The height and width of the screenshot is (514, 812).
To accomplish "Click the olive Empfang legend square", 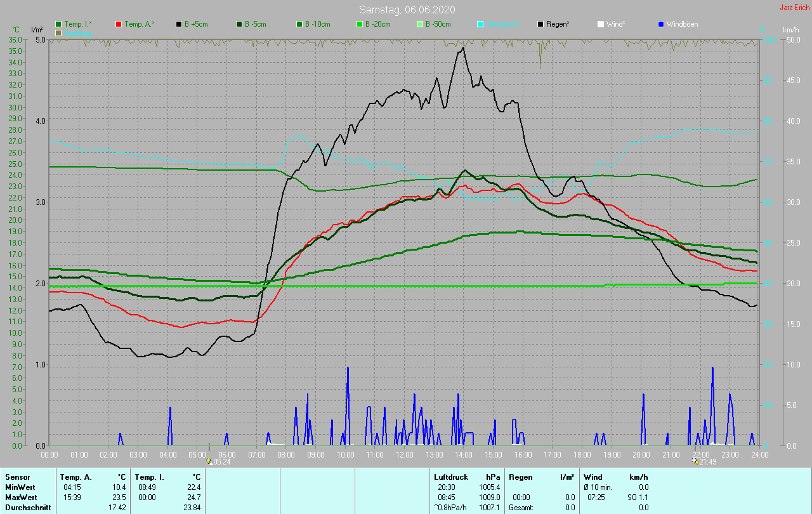I will click(59, 32).
